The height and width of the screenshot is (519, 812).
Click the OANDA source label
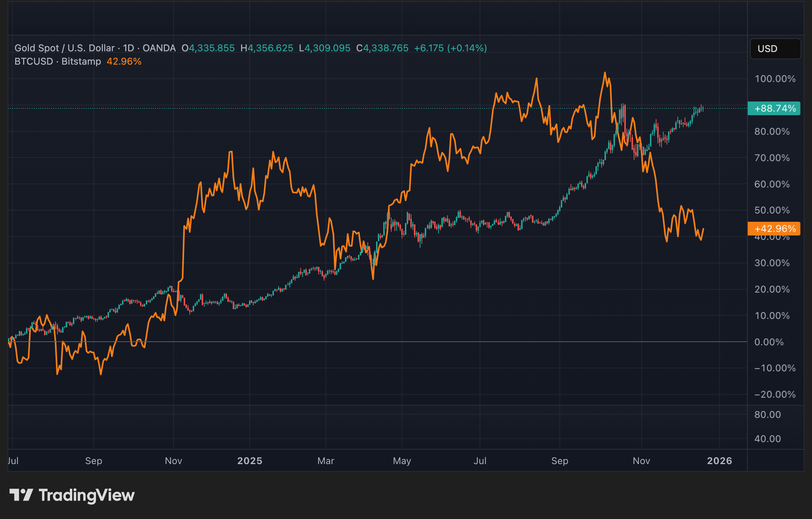tap(159, 48)
